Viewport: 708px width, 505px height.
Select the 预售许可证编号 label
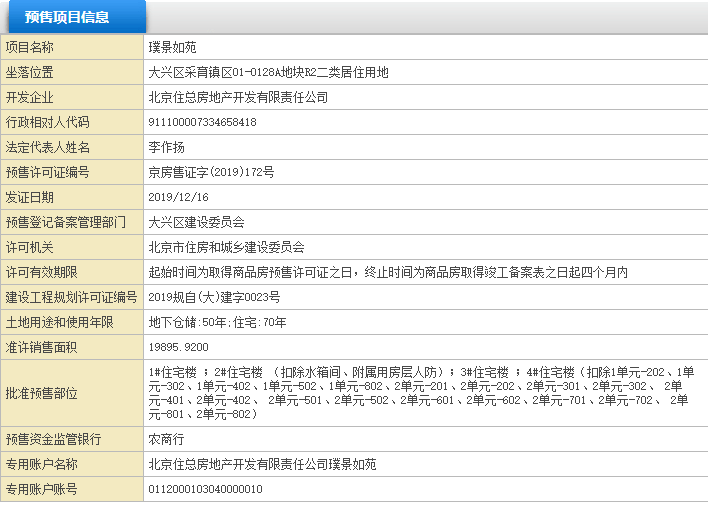(x=47, y=172)
